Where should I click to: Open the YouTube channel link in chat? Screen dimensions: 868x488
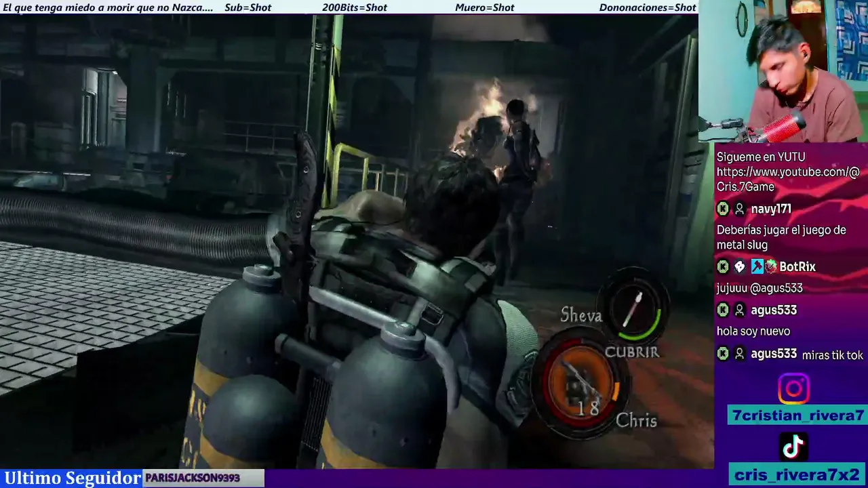pos(788,180)
